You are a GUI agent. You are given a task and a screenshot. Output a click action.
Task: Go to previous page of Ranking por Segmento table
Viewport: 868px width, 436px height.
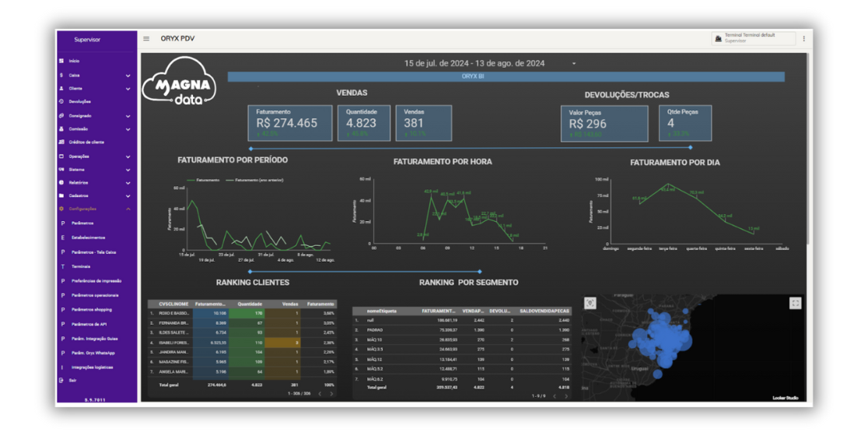(554, 396)
